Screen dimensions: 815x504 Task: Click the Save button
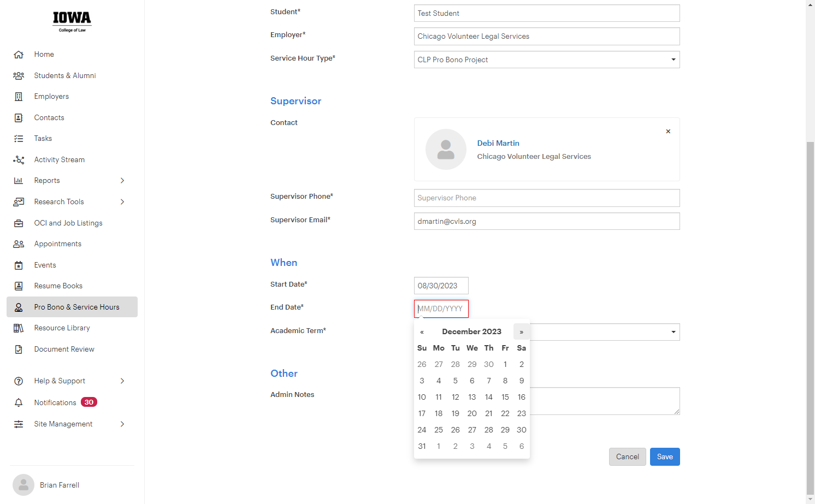point(665,457)
